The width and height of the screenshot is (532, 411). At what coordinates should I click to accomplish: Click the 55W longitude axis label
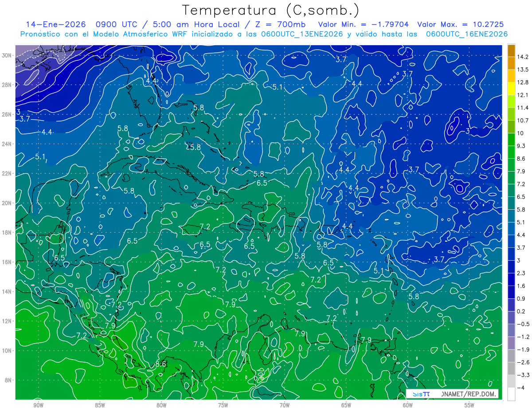pos(469,405)
